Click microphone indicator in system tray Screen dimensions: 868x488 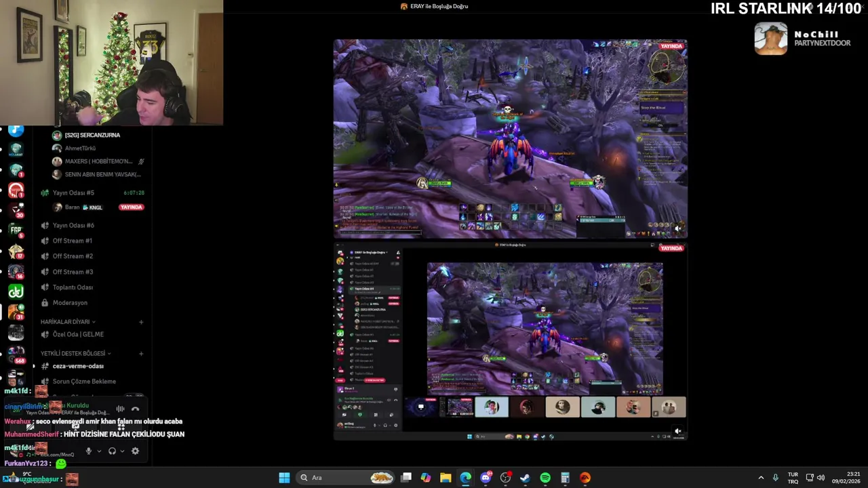(x=776, y=478)
